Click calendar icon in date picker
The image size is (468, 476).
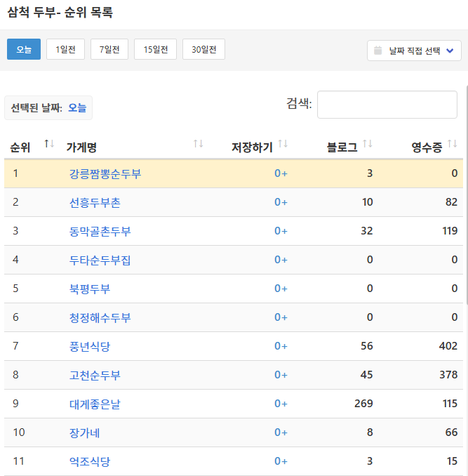[378, 51]
